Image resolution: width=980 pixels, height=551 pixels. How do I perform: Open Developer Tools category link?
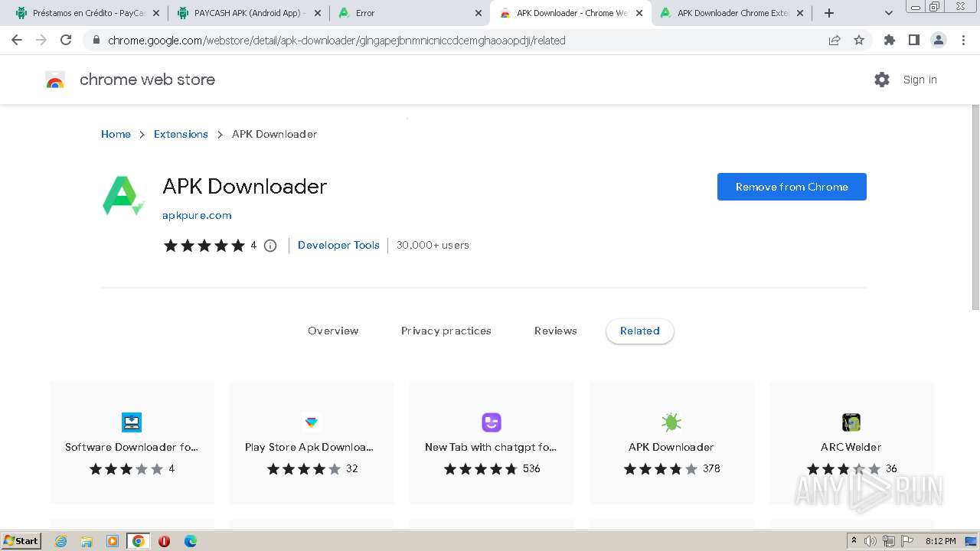coord(338,245)
